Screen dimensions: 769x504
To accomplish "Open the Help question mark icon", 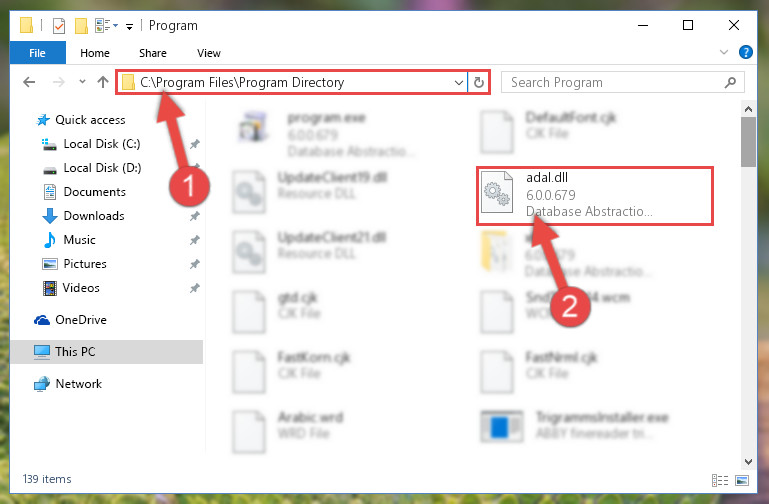I will pyautogui.click(x=745, y=52).
